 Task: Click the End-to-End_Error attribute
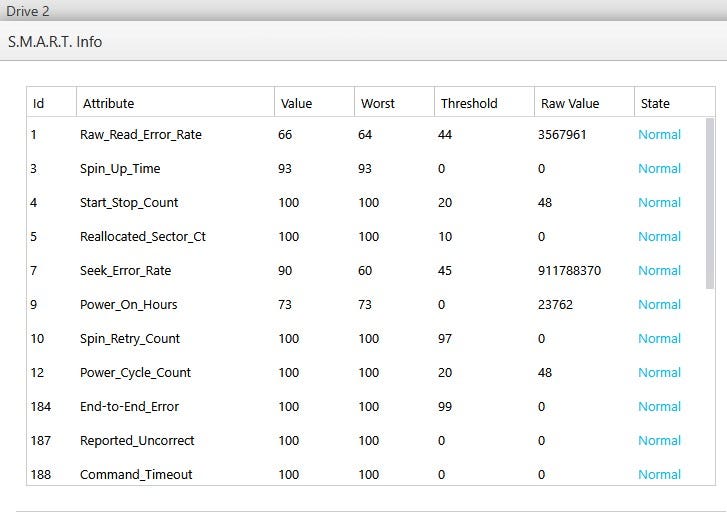[130, 407]
